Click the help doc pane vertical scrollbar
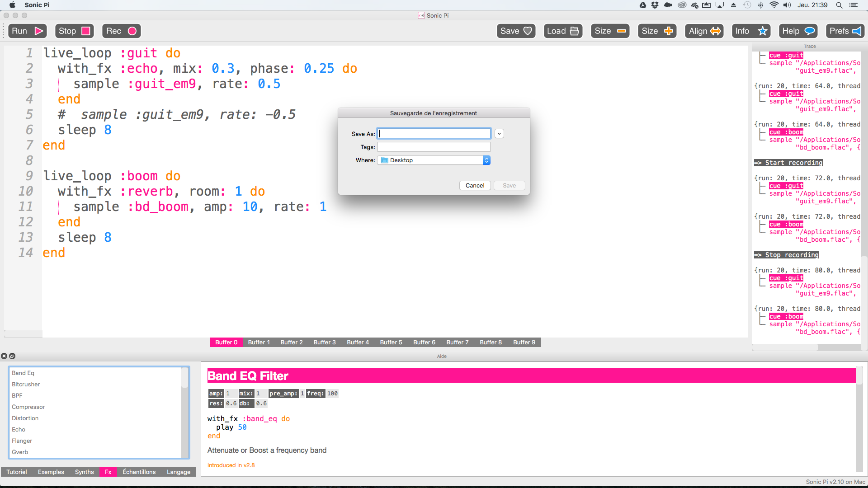The height and width of the screenshot is (488, 868). pos(859,419)
